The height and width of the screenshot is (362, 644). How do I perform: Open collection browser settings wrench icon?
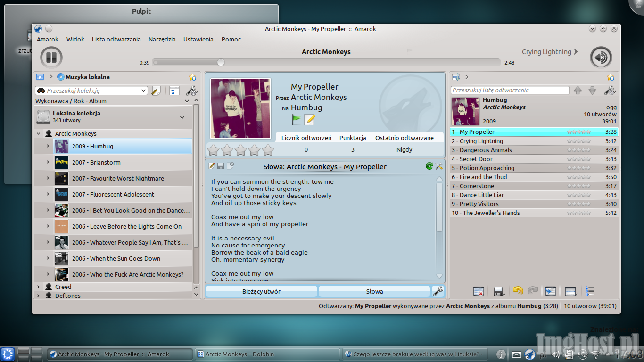[192, 90]
